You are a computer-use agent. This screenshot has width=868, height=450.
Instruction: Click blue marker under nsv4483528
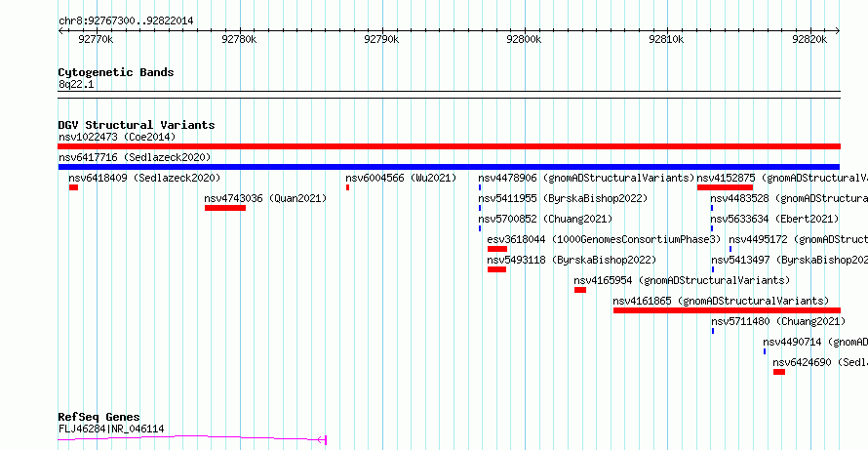click(x=712, y=208)
